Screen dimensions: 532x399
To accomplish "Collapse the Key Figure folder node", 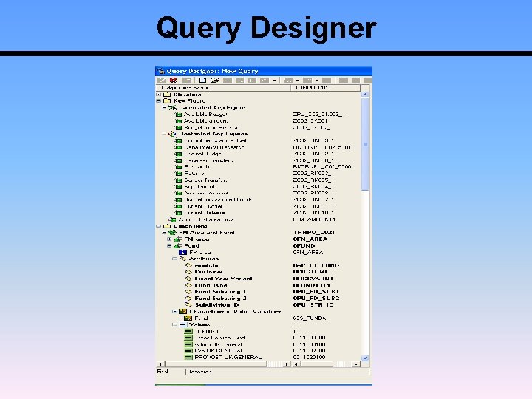I will tap(158, 101).
